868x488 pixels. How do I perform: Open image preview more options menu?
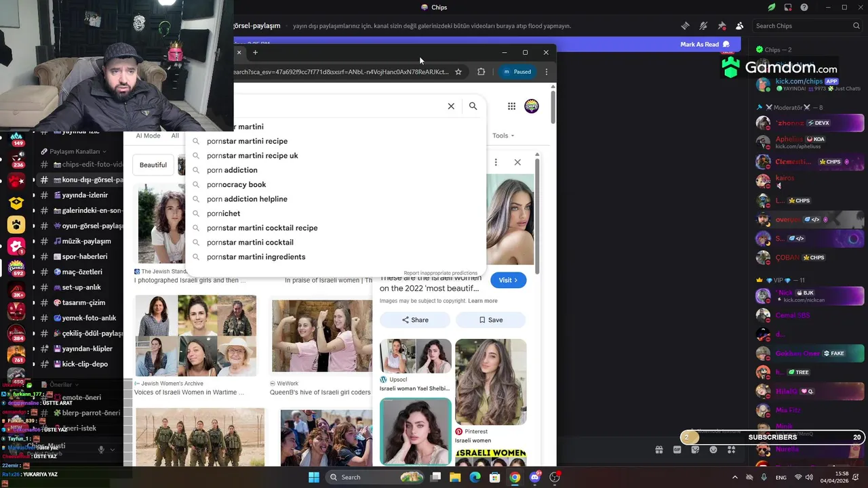(x=496, y=162)
